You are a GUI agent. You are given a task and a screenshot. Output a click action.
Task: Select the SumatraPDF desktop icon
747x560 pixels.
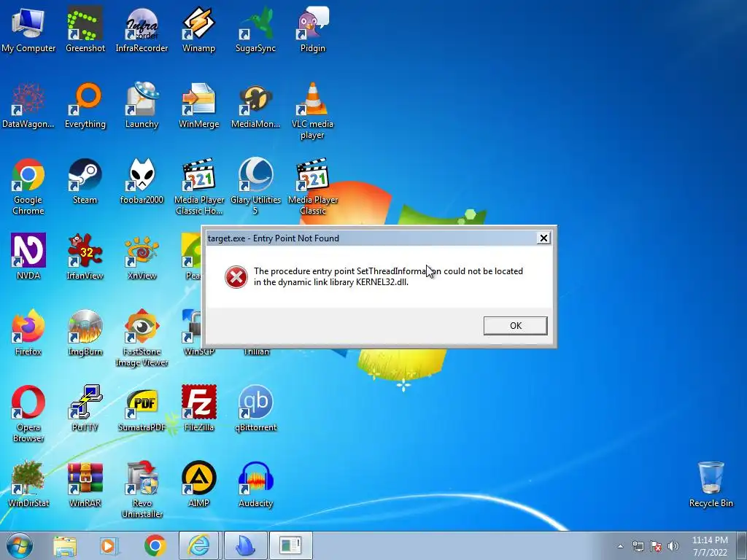pos(142,408)
